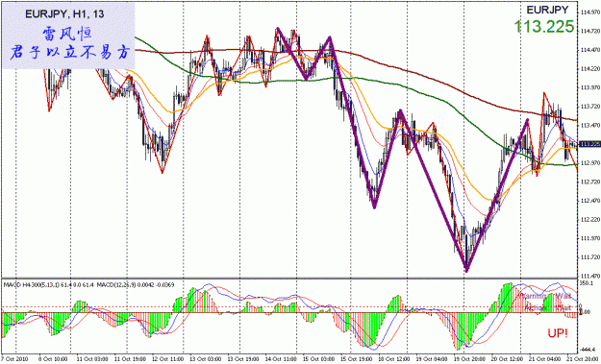
Task: Click the 111.720 price axis label
Action: click(590, 256)
